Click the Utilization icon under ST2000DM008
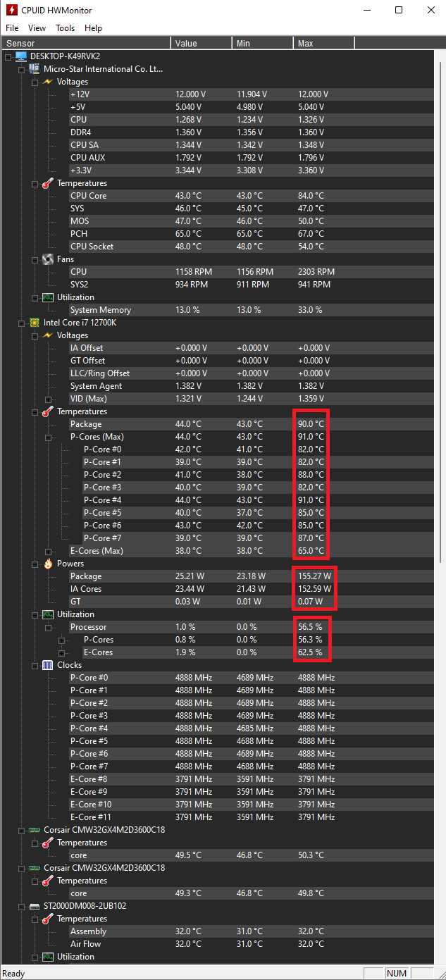This screenshot has width=446, height=980. [x=48, y=957]
